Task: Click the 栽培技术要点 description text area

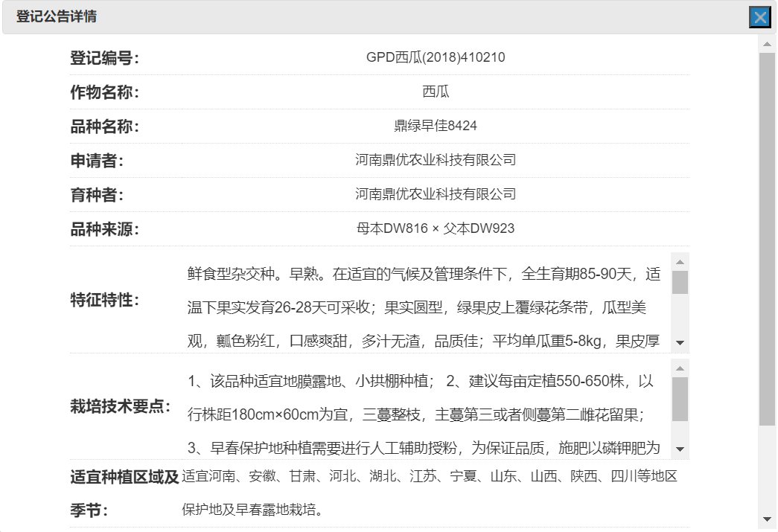Action: tap(427, 409)
